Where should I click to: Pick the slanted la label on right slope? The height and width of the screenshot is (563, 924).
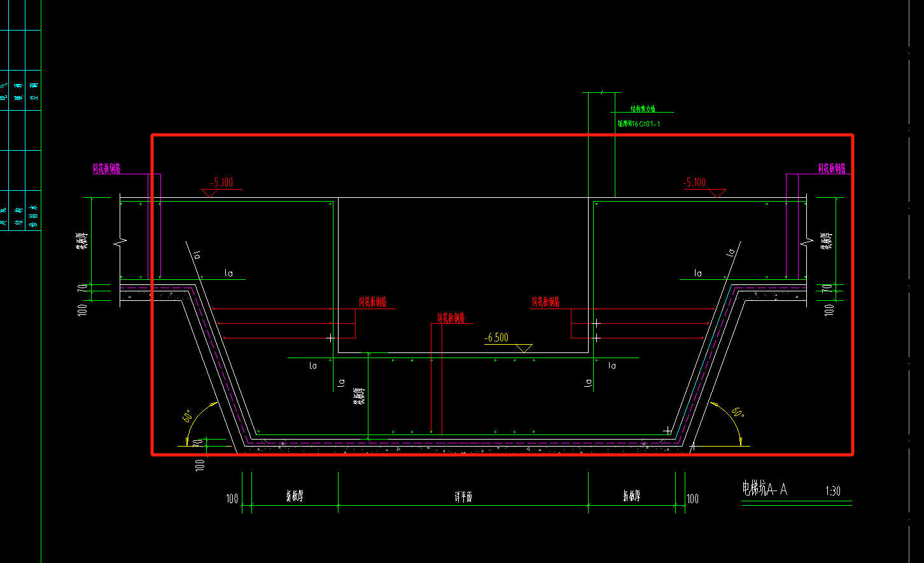point(732,253)
